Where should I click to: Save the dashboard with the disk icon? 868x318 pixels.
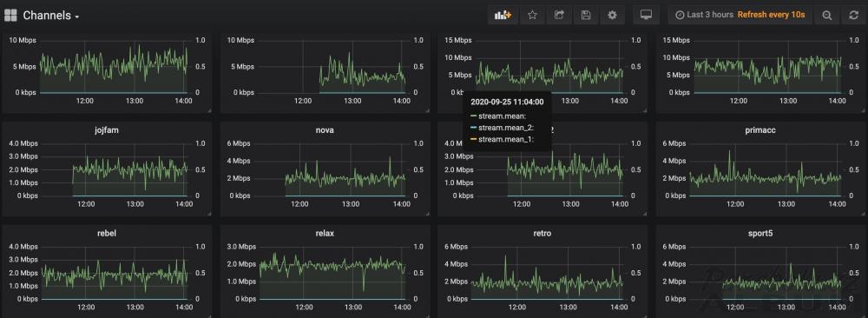click(x=586, y=16)
